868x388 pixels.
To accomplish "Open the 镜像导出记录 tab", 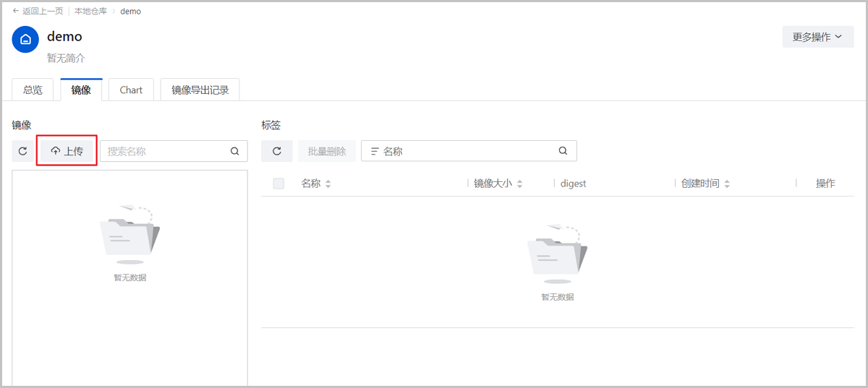I will click(200, 90).
